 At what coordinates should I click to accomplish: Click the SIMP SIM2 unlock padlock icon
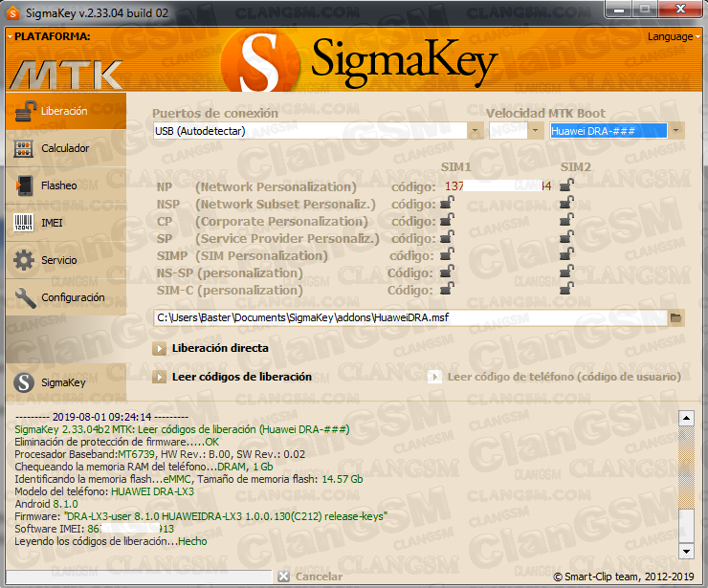566,253
